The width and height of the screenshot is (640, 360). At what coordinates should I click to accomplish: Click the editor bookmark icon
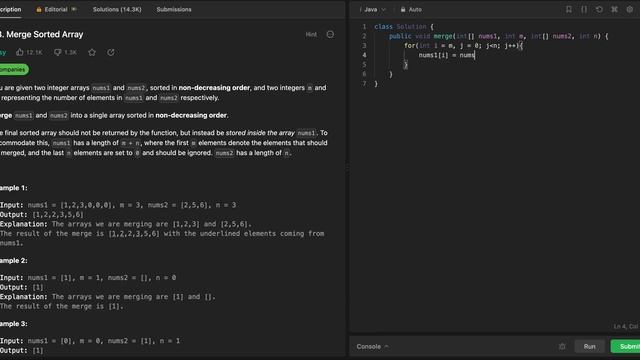[x=569, y=9]
